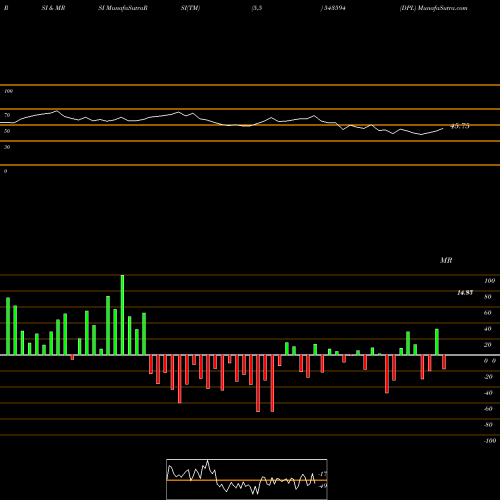Image resolution: width=500 pixels, height=500 pixels.
Task: Click the '(DPL) MunafaSutra.com' label
Action: [x=433, y=8]
